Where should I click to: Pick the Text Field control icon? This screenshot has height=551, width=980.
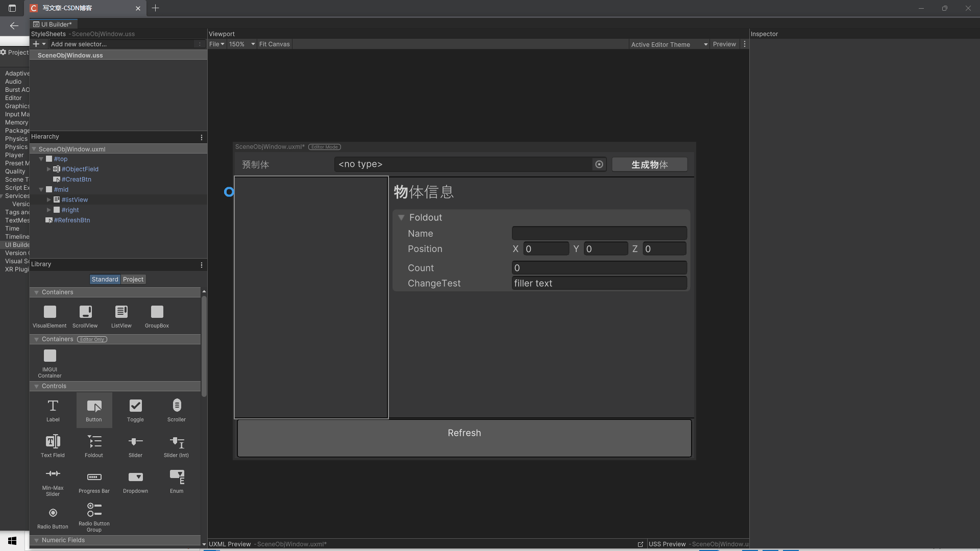(53, 442)
